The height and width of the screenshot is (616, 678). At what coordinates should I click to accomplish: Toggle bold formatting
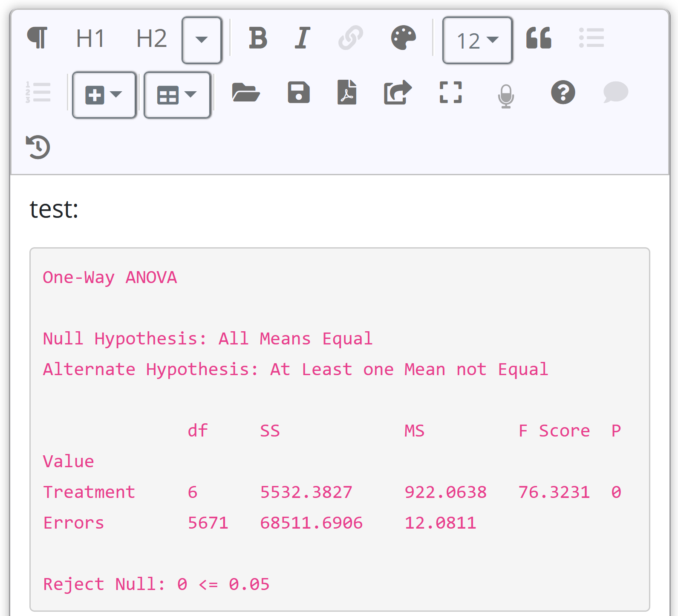pos(258,38)
